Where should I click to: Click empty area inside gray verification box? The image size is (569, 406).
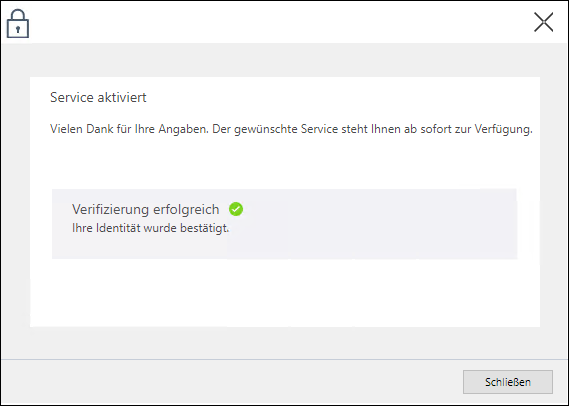point(374,223)
